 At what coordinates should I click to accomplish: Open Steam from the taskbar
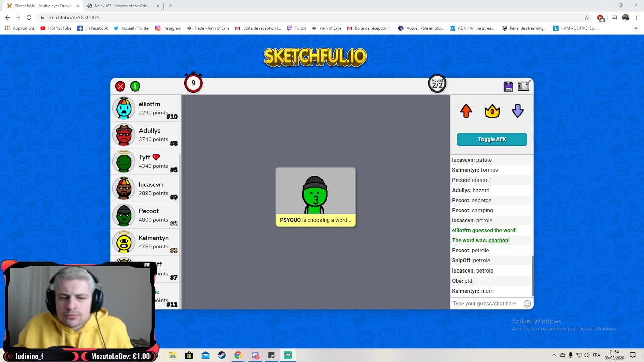point(222,355)
